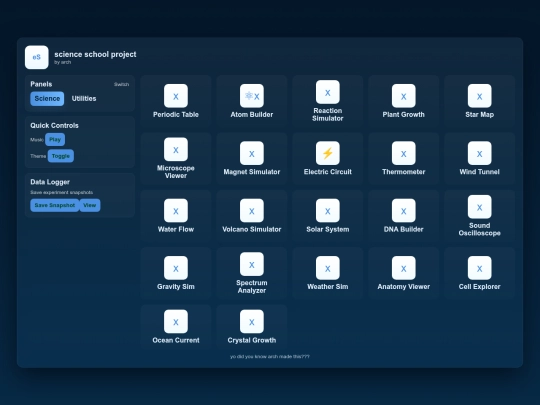Image resolution: width=540 pixels, height=405 pixels.
Task: Open the Periodic Table app icon
Action: (176, 96)
